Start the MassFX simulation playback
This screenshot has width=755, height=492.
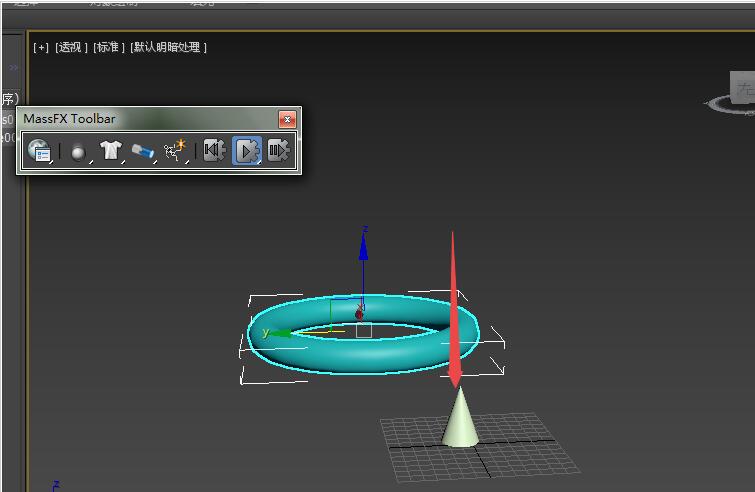click(247, 151)
